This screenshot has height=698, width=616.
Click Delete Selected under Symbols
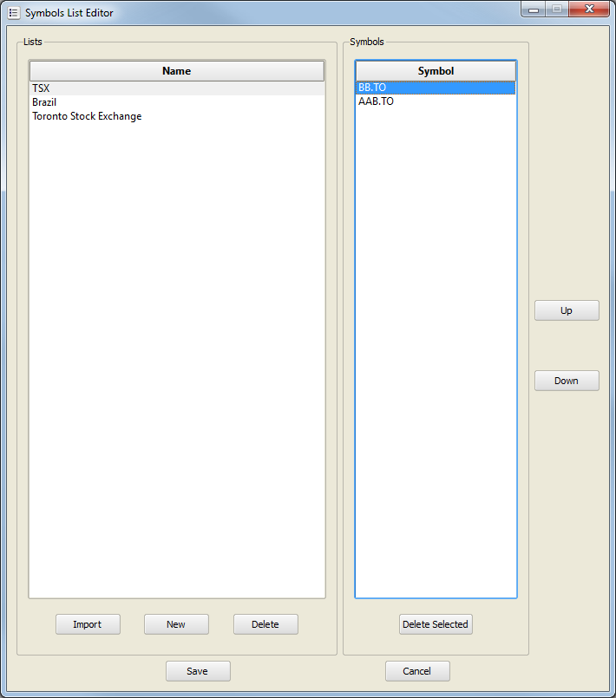point(436,624)
